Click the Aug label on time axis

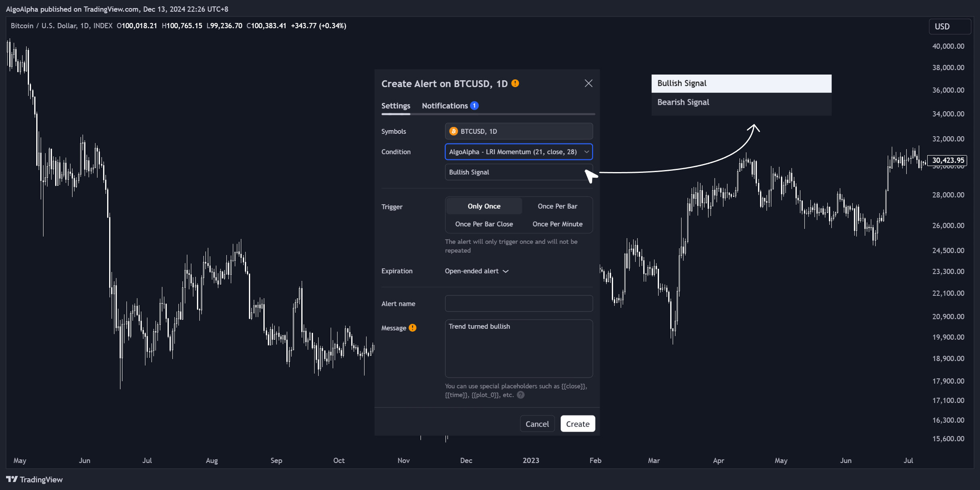click(212, 460)
